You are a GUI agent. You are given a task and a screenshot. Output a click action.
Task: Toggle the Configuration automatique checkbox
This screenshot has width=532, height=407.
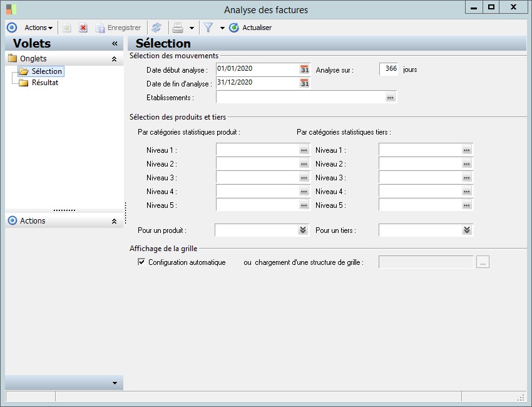pyautogui.click(x=141, y=262)
